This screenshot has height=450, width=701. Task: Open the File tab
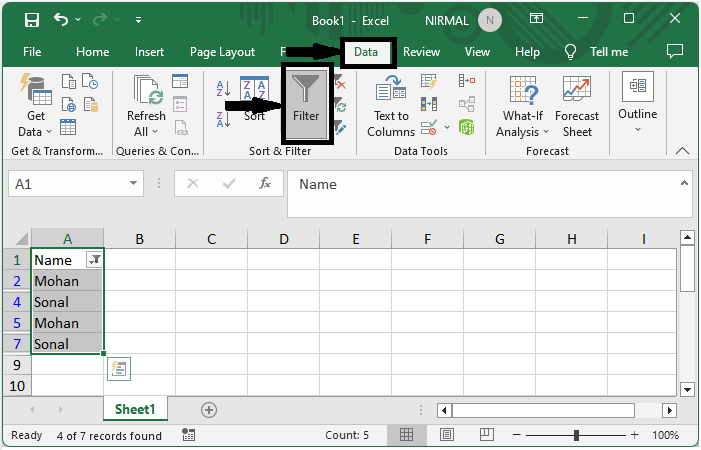point(32,52)
